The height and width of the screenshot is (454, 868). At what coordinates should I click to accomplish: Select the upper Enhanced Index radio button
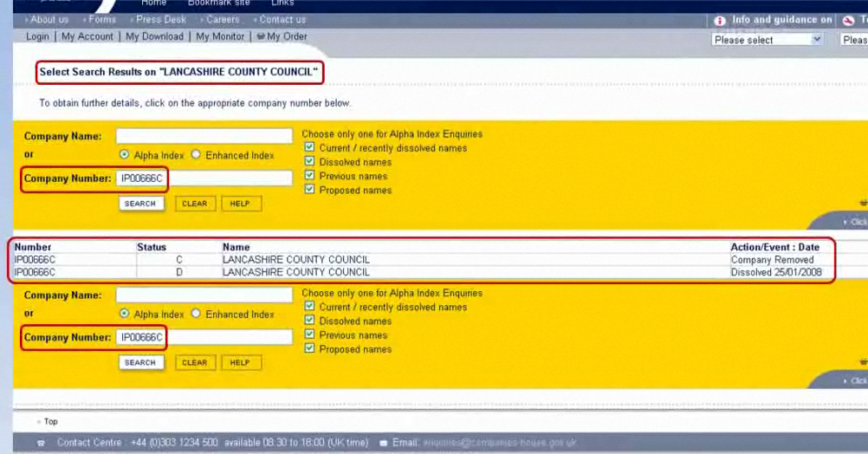pyautogui.click(x=196, y=154)
